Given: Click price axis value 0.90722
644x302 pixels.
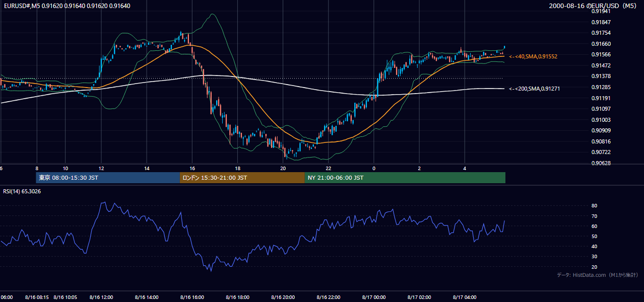Looking at the screenshot, I should click(x=601, y=153).
